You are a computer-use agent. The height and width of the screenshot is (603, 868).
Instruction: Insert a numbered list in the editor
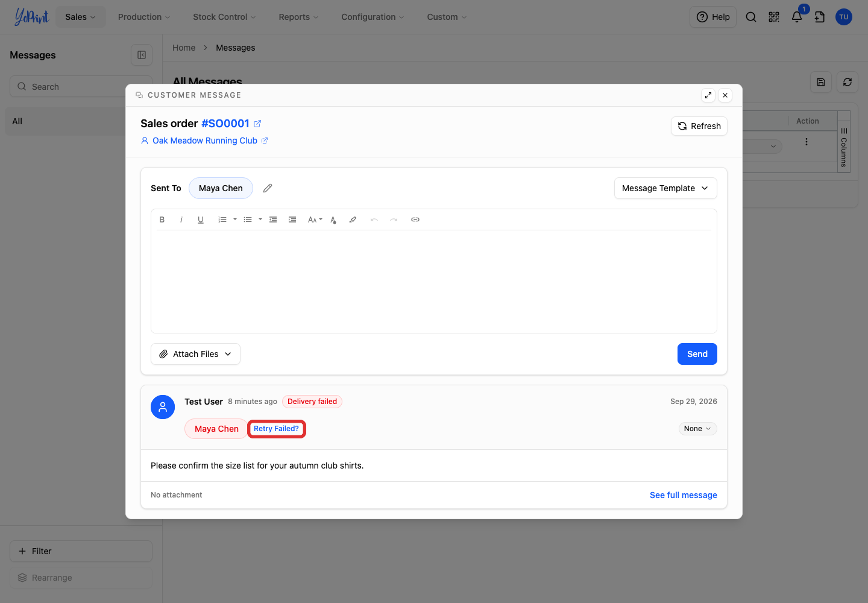click(x=222, y=219)
